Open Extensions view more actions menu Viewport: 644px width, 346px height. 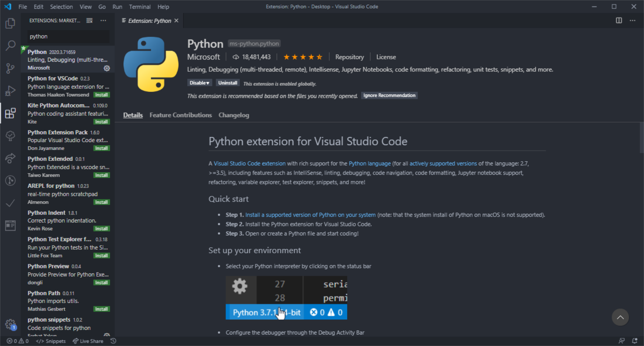(x=103, y=21)
